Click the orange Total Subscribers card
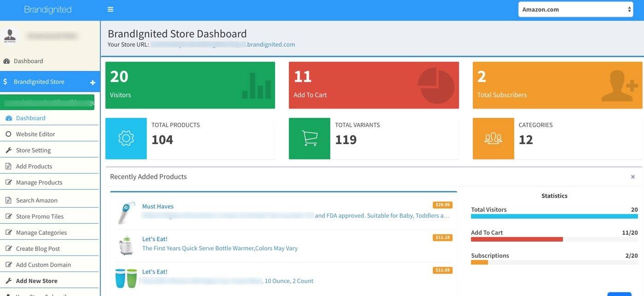 click(558, 85)
